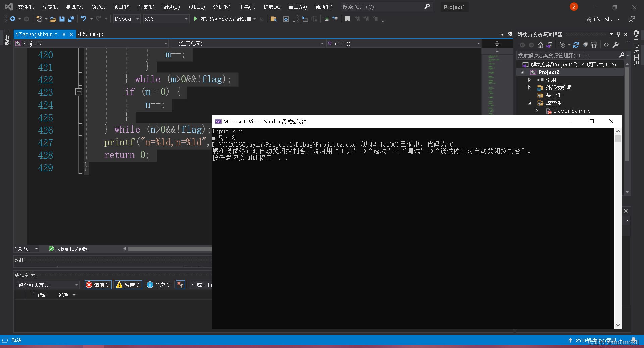Open Properties with the wrench icon
Screen dimensions: 644x348
pyautogui.click(x=615, y=45)
